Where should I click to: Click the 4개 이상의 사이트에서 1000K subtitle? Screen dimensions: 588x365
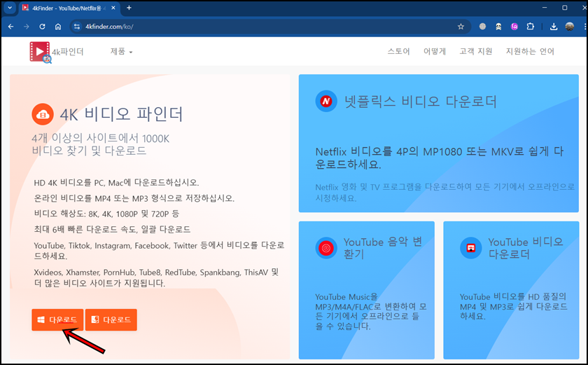pyautogui.click(x=101, y=144)
